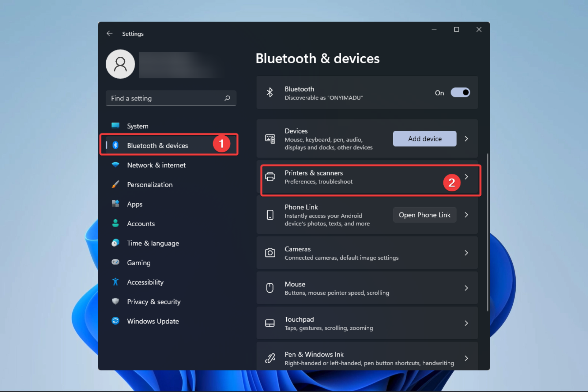Screen dimensions: 588x392
Task: Click the Phone Link icon
Action: [x=270, y=215]
